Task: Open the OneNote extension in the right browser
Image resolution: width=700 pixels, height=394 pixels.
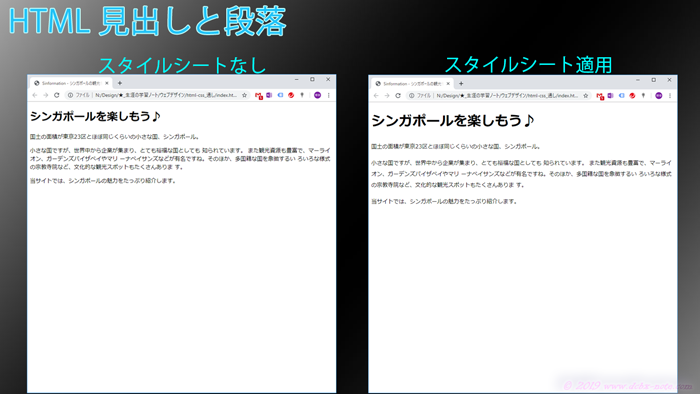Action: click(610, 95)
